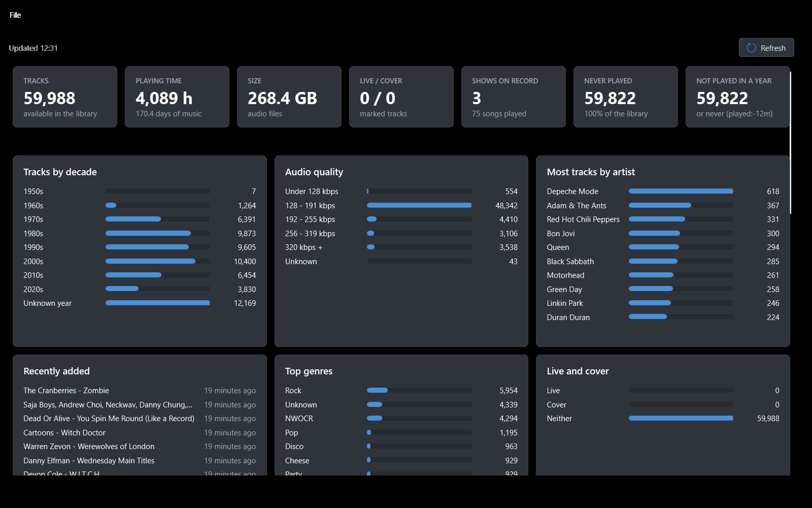Click the 320 kbps + quality label
812x508 pixels.
tap(303, 247)
